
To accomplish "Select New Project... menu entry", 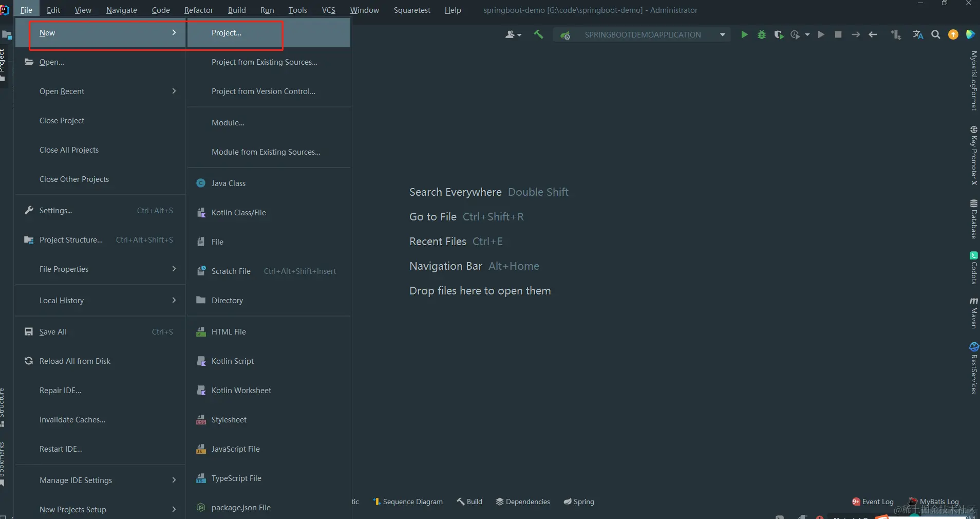I will pyautogui.click(x=269, y=33).
